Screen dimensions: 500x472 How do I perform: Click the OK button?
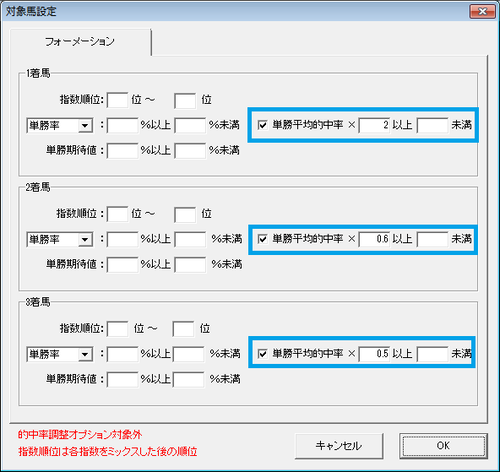(443, 446)
